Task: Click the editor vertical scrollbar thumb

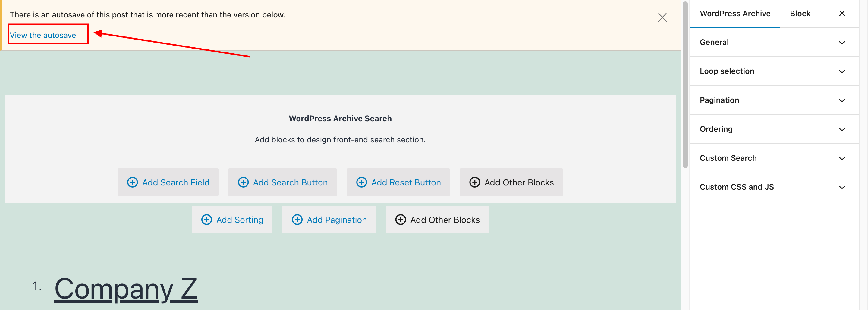Action: (x=685, y=84)
